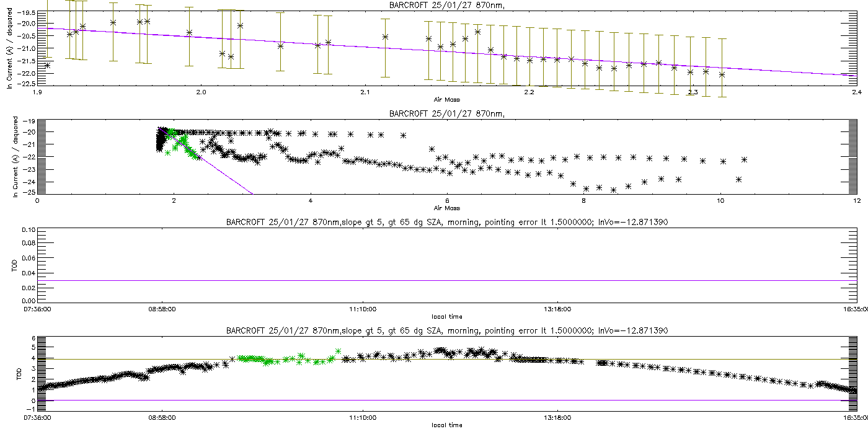868x434 pixels.
Task: Click the third plot title showing lnVo=-12.871390
Action: point(446,222)
